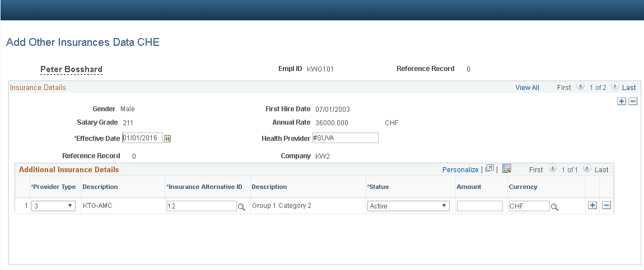Open the Status dropdown showing Active

408,206
